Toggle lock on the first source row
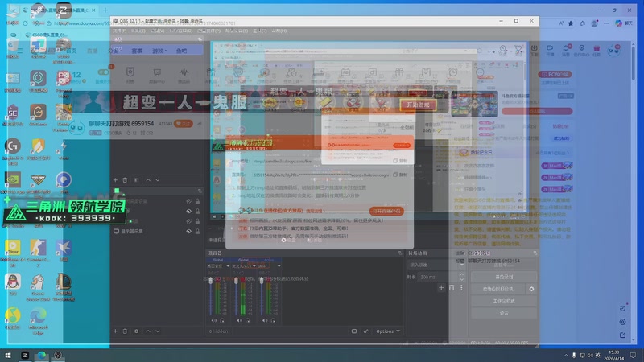This screenshot has width=644, height=362. (x=197, y=201)
